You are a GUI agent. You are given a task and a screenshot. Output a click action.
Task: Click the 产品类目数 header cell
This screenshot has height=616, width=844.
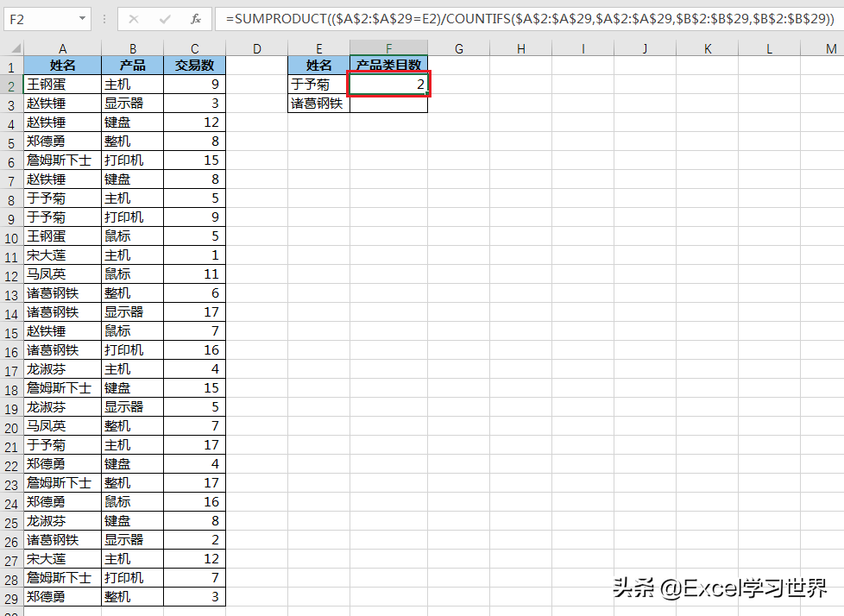(388, 65)
